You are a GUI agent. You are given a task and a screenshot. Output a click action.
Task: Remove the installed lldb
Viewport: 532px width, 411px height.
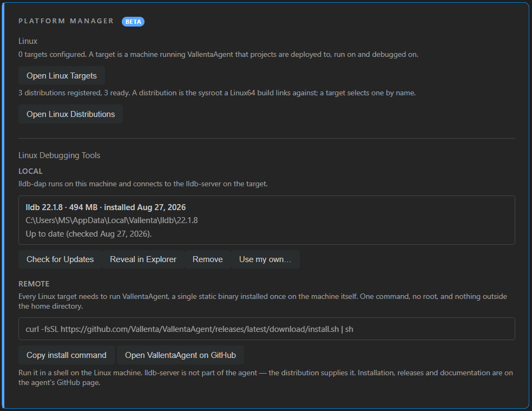pos(208,259)
